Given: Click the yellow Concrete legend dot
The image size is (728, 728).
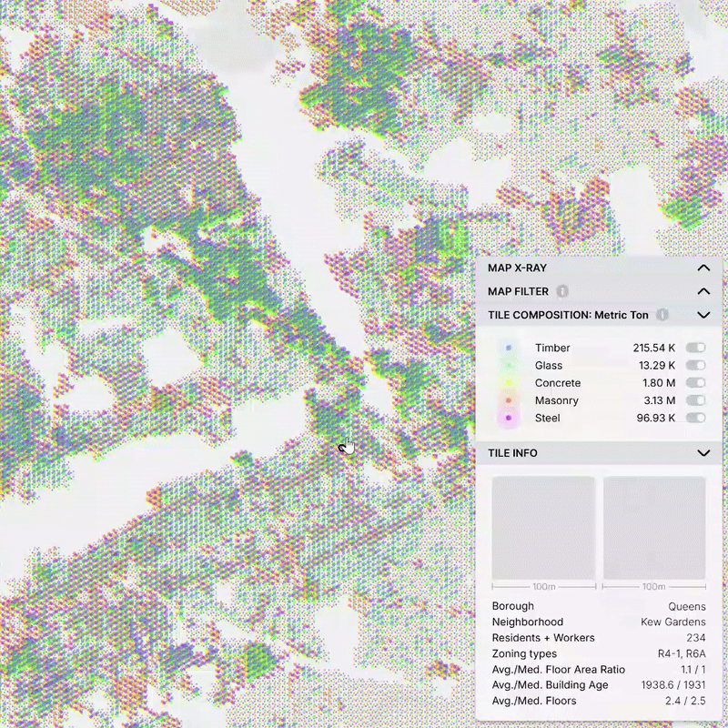Looking at the screenshot, I should (x=509, y=383).
